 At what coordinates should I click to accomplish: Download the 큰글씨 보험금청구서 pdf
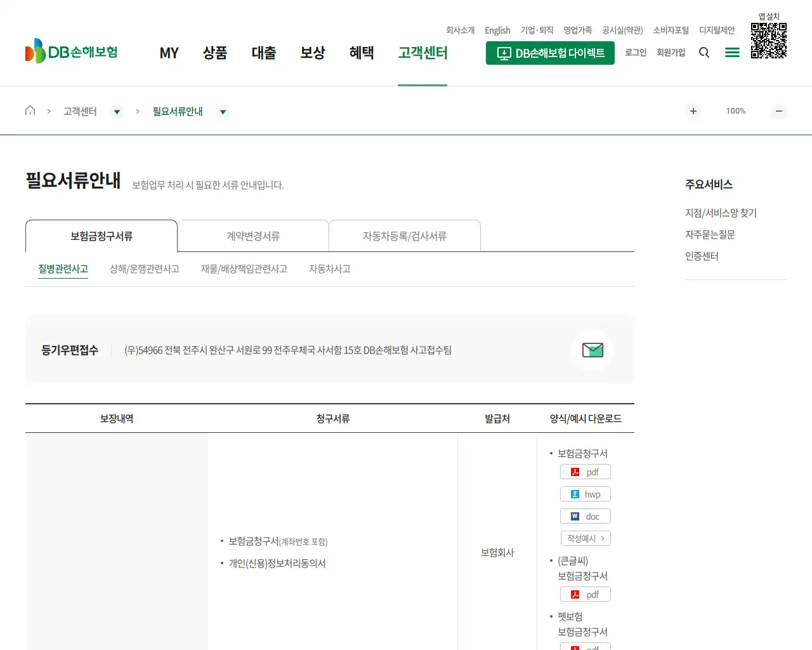[584, 594]
